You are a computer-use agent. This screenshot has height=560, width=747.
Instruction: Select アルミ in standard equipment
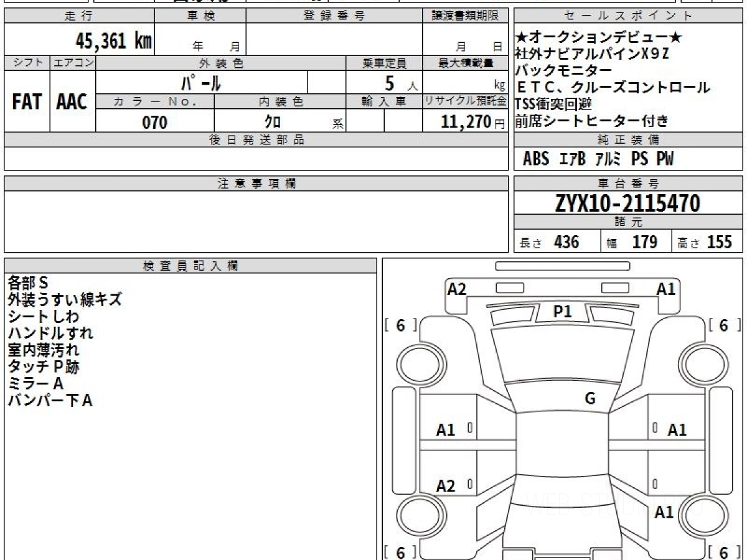[608, 159]
